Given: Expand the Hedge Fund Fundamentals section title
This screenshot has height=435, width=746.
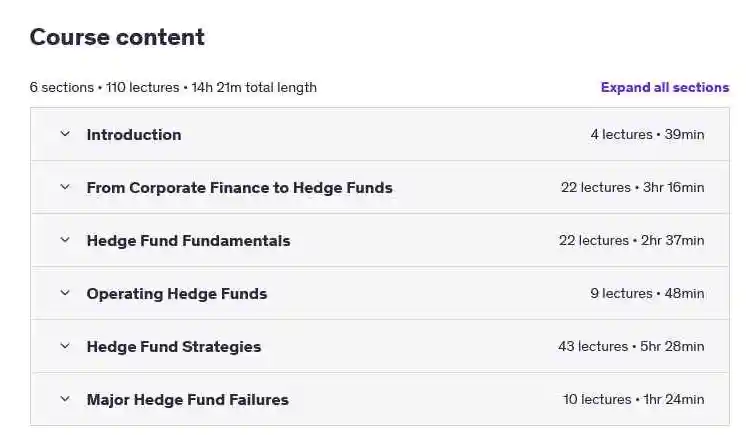Looking at the screenshot, I should [188, 240].
